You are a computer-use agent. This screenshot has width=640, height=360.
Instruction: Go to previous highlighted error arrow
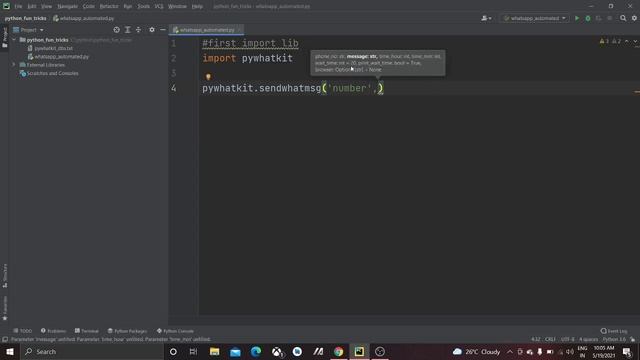coord(627,41)
